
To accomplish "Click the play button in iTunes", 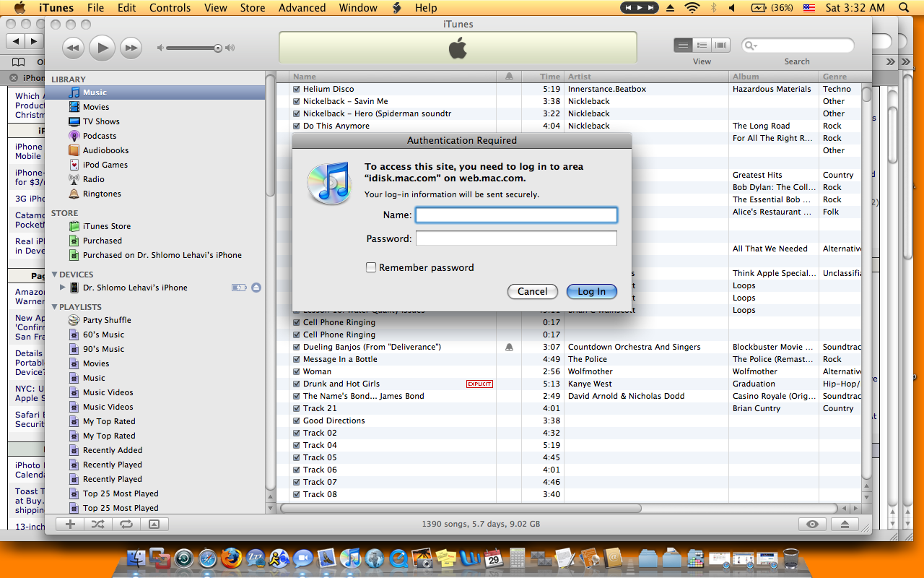I will [x=102, y=48].
